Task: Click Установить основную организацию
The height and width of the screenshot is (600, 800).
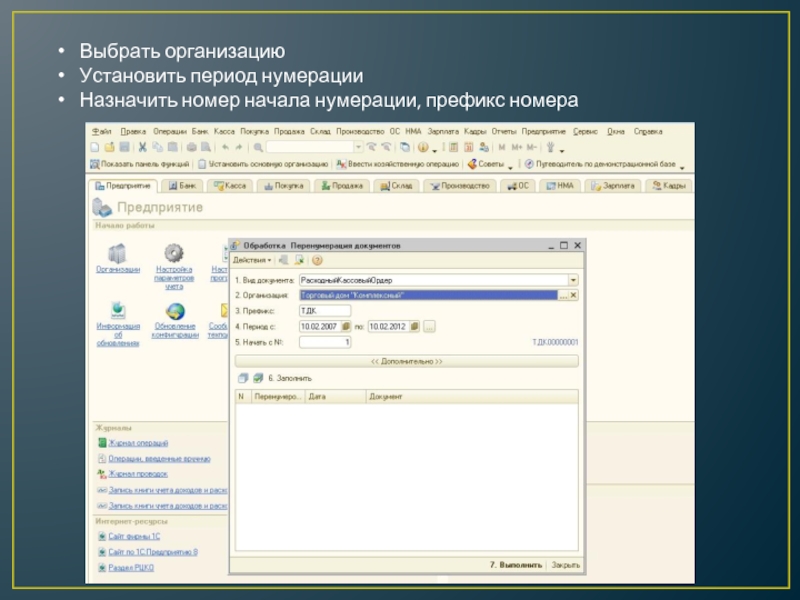Action: [x=263, y=164]
